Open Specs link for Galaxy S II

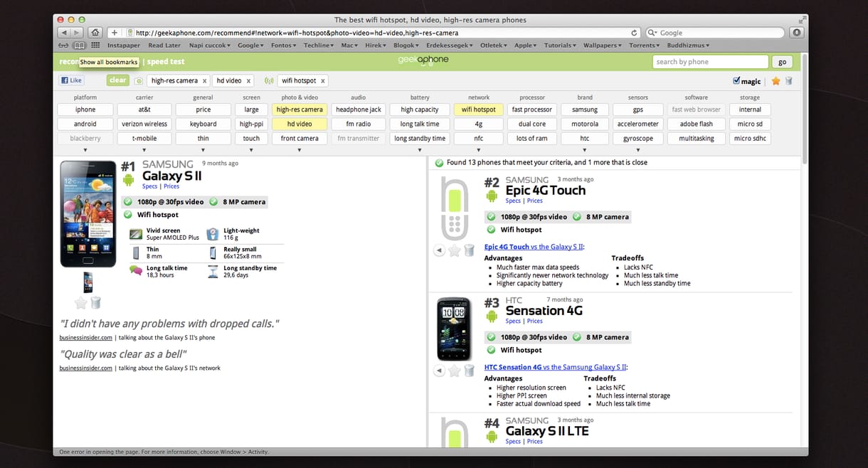pyautogui.click(x=149, y=186)
